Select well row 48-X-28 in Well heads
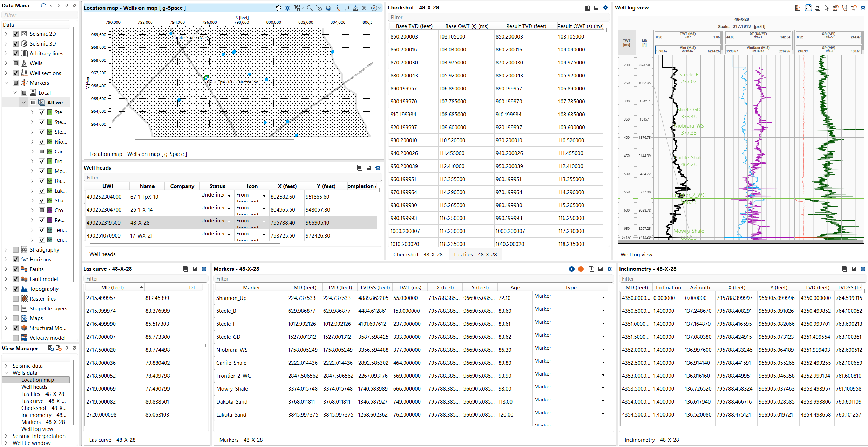Screen dimensions: 868x447 pos(231,223)
